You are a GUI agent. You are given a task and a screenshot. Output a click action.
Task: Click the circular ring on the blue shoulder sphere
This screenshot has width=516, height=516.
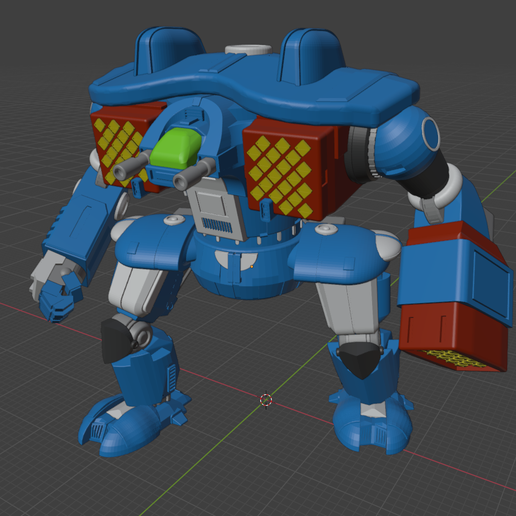click(431, 134)
